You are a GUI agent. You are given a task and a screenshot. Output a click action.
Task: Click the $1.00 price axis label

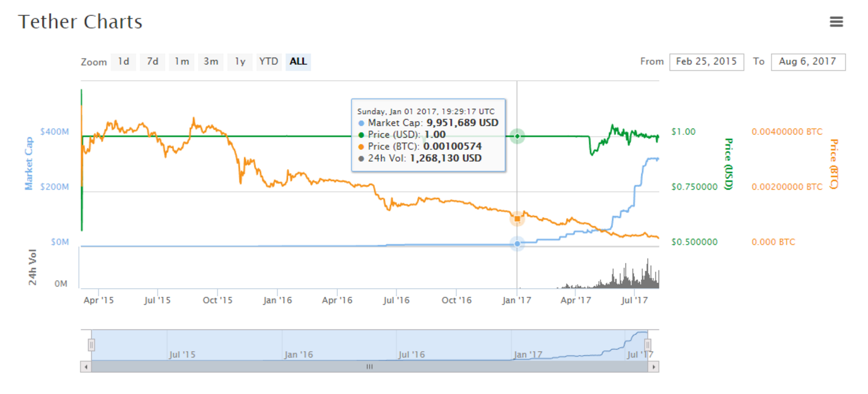[x=683, y=132]
